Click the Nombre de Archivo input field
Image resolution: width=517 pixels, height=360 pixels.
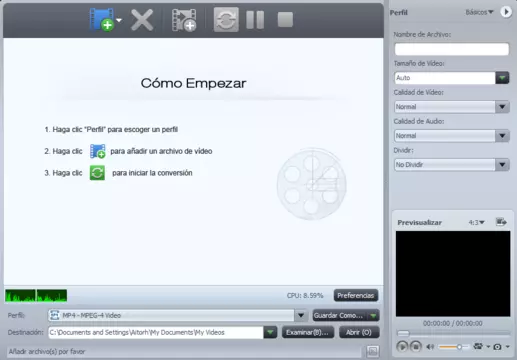[x=452, y=49]
